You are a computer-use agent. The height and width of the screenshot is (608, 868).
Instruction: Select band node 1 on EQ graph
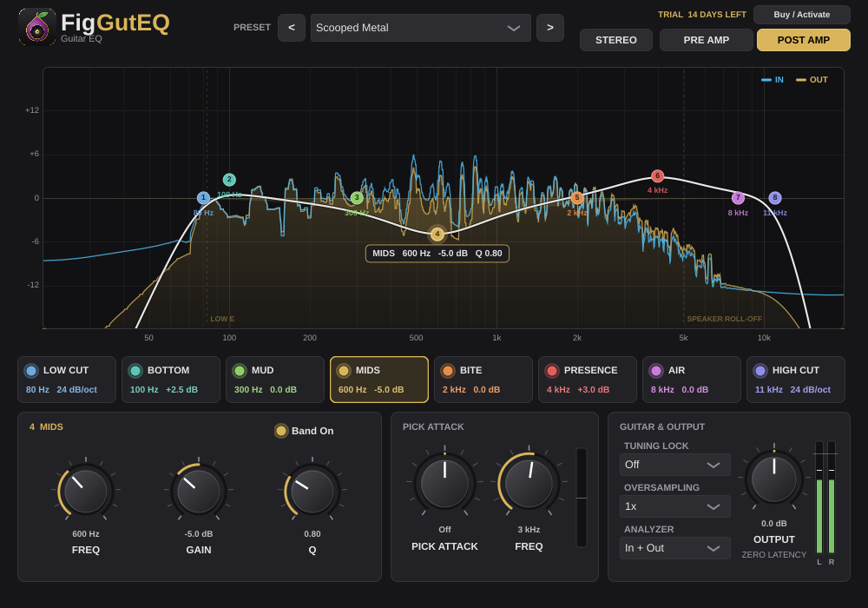[x=203, y=198]
